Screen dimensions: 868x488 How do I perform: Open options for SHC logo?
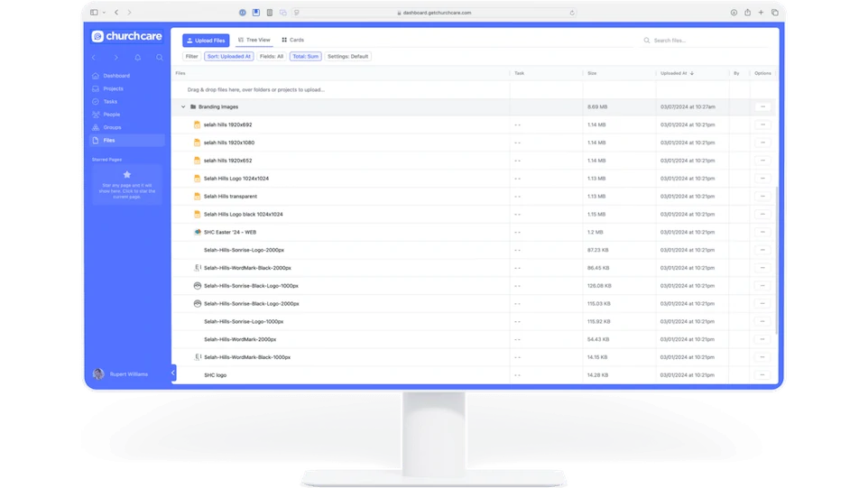762,375
